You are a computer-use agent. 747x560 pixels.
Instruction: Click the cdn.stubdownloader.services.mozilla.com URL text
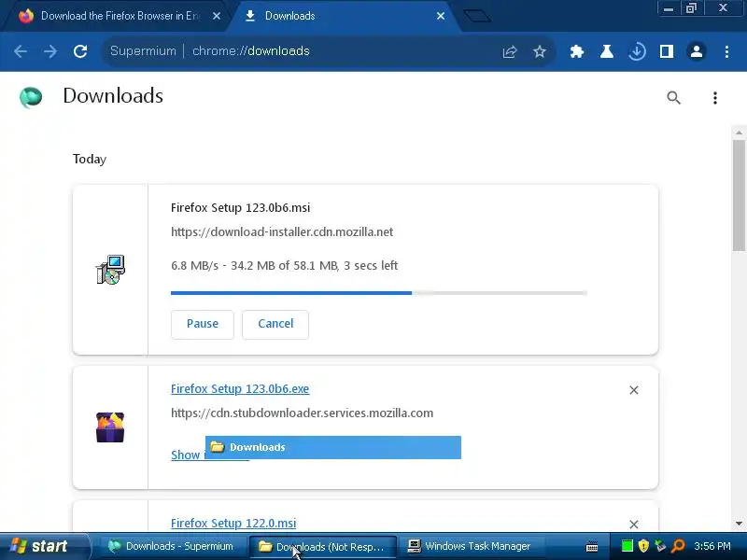point(302,413)
